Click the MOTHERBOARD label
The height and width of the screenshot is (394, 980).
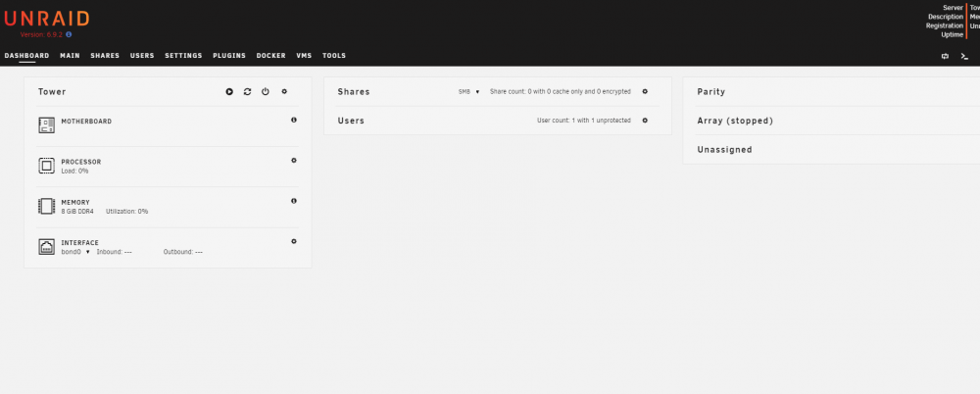(86, 122)
